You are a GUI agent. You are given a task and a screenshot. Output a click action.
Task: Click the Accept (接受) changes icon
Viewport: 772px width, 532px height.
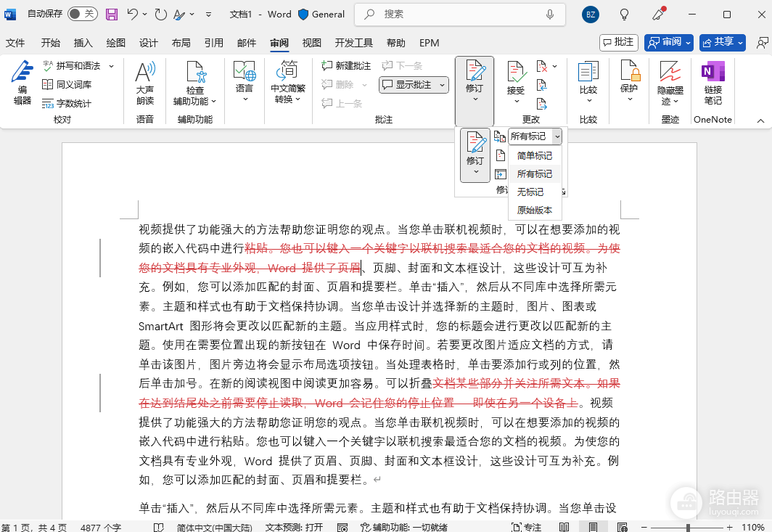click(515, 72)
